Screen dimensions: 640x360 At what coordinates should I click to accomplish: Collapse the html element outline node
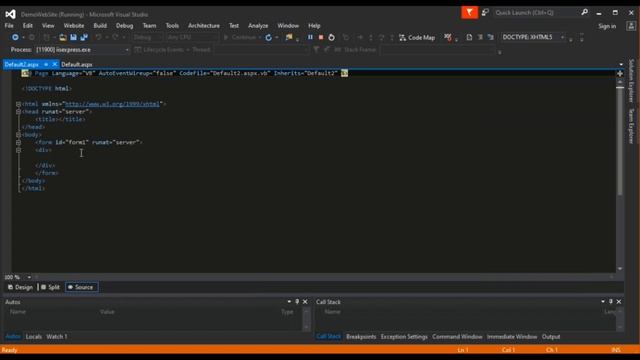point(18,104)
